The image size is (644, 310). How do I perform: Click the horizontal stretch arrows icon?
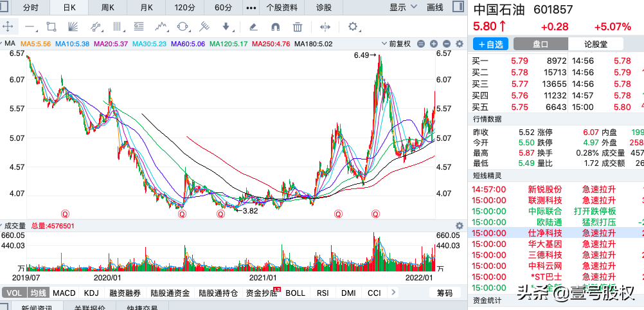click(x=325, y=27)
